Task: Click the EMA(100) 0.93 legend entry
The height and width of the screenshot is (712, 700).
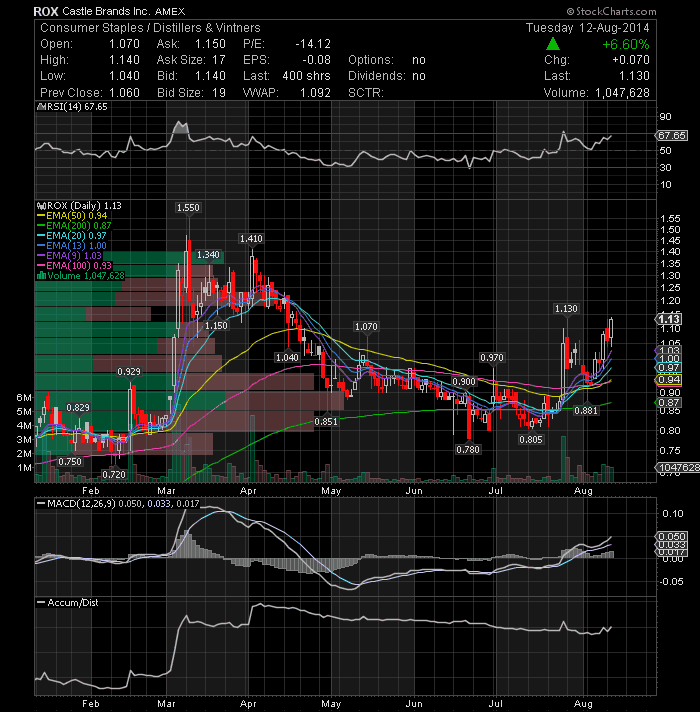Action: [79, 266]
